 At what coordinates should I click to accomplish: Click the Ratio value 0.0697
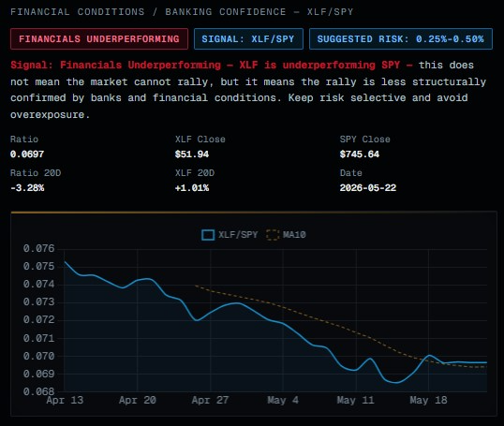pyautogui.click(x=27, y=154)
